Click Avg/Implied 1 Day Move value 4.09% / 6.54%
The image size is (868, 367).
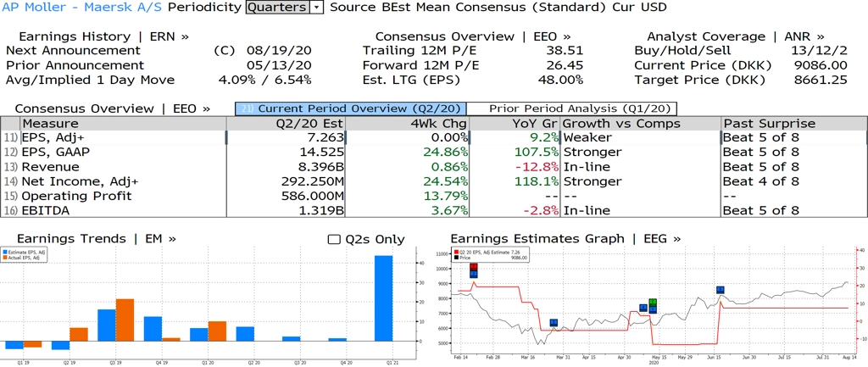pos(264,80)
